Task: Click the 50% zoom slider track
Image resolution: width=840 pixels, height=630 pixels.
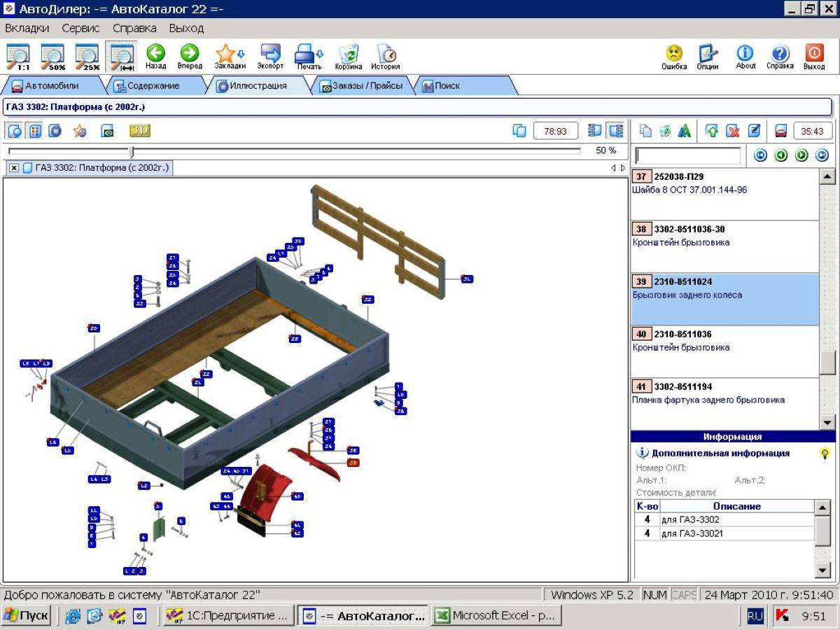Action: (x=294, y=150)
